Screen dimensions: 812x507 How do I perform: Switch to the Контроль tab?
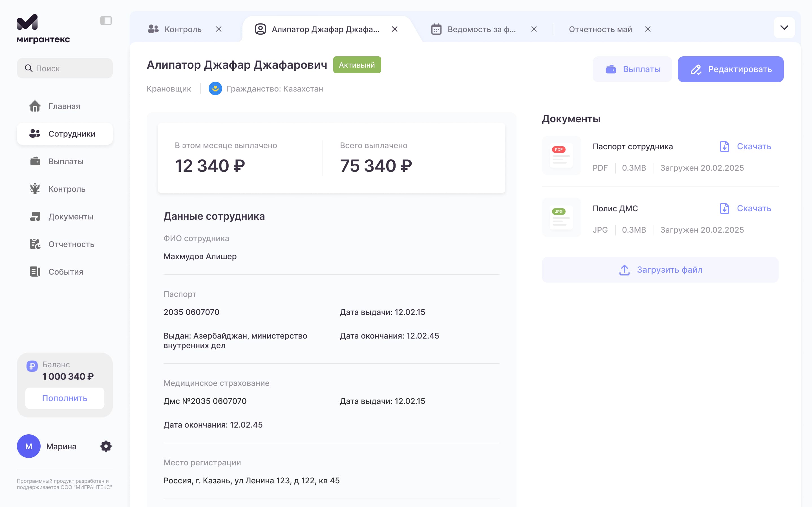(182, 30)
